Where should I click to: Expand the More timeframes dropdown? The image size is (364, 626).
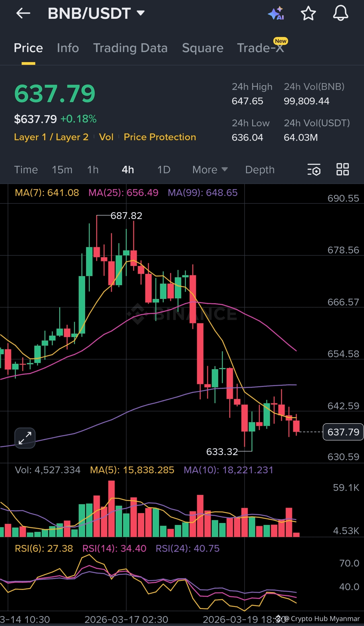(x=210, y=170)
